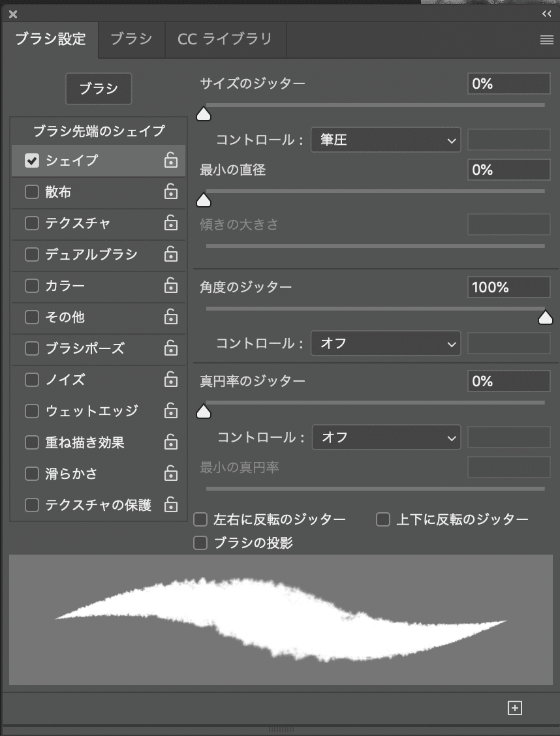Open size jitter コントロール dropdown showing 筆圧
The height and width of the screenshot is (736, 560).
pyautogui.click(x=386, y=140)
